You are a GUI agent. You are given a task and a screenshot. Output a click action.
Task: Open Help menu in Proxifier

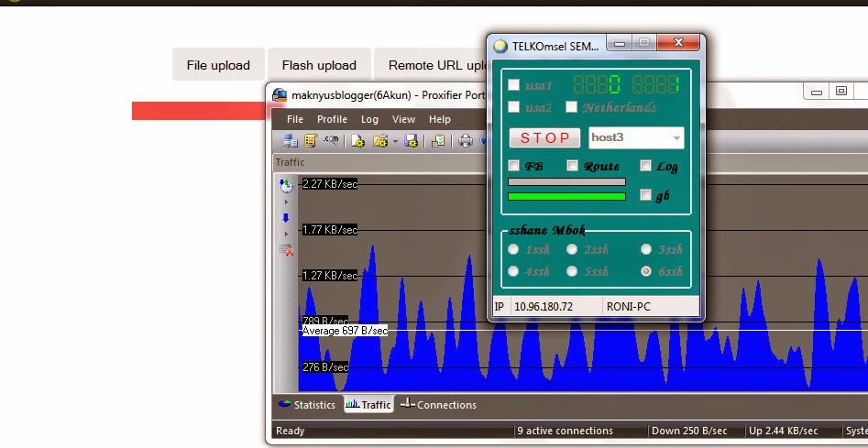(x=440, y=119)
